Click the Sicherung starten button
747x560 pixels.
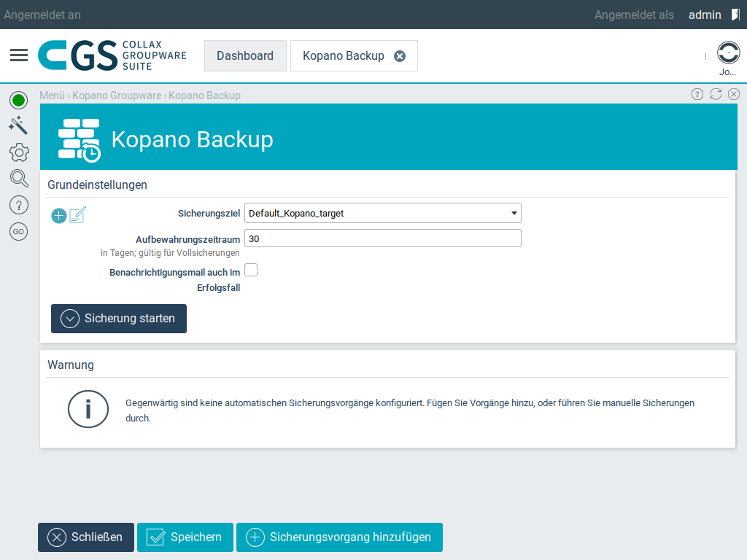pos(119,319)
